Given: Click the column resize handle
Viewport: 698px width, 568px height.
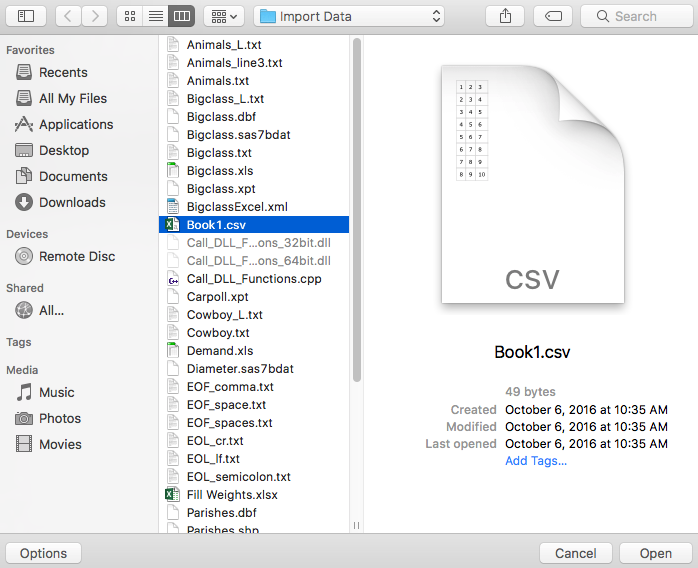Looking at the screenshot, I should pos(357,526).
